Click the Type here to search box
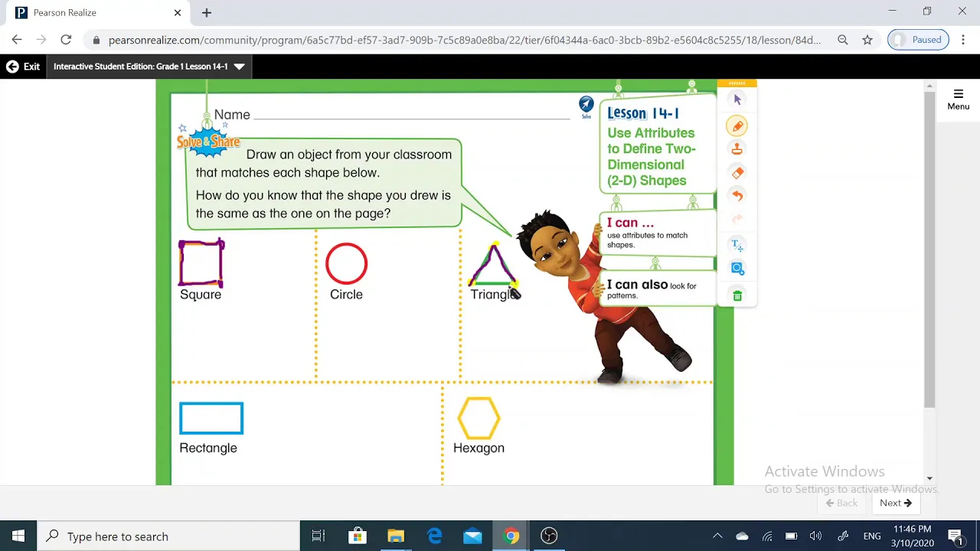Screen dimensions: 980x551 pyautogui.click(x=168, y=536)
